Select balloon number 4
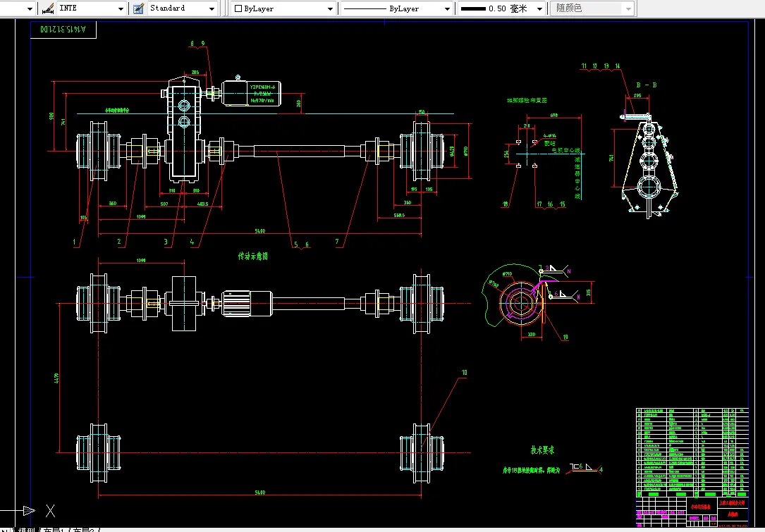Screen dimensions: 765x532 point(192,242)
